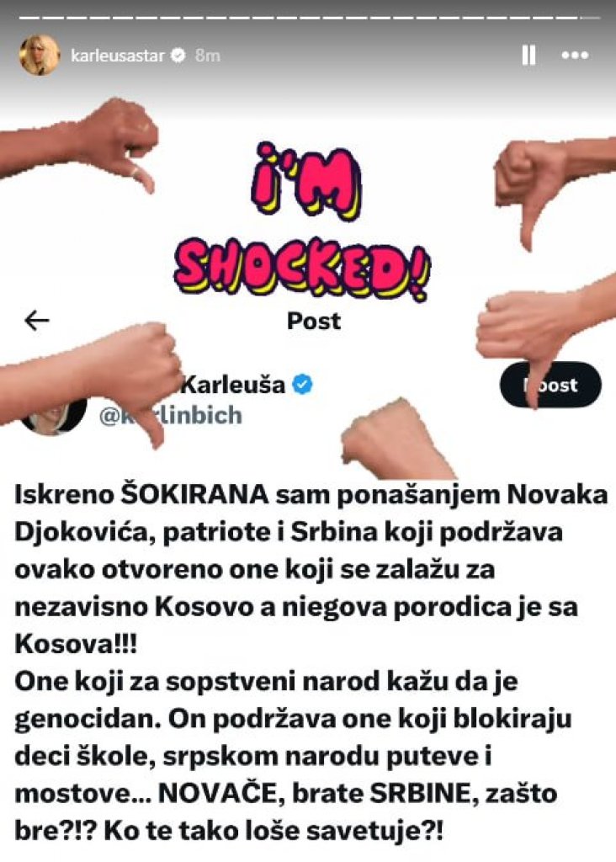Tap the verified badge beside karleusastar
The image size is (616, 862).
pyautogui.click(x=178, y=56)
